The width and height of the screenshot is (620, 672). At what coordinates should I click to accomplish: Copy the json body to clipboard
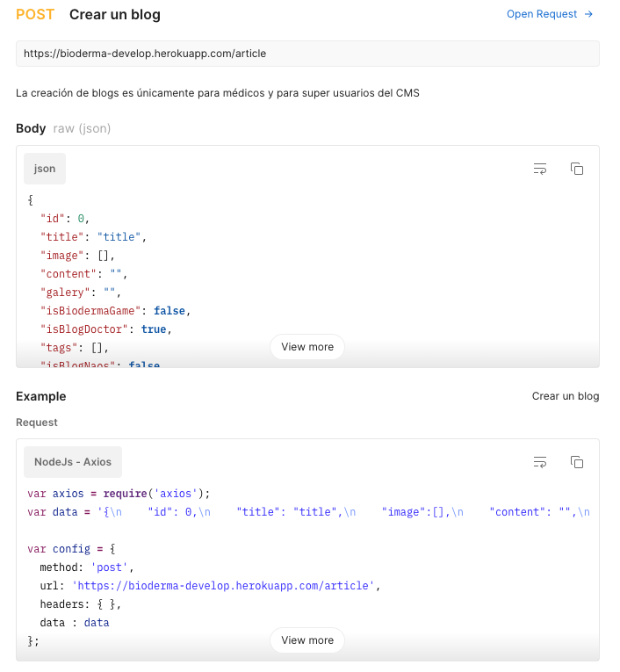point(577,169)
